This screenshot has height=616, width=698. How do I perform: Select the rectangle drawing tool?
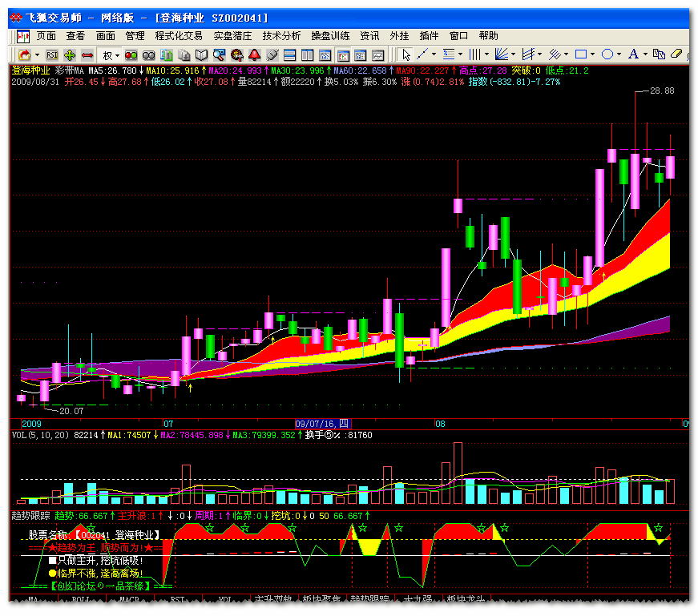click(581, 54)
